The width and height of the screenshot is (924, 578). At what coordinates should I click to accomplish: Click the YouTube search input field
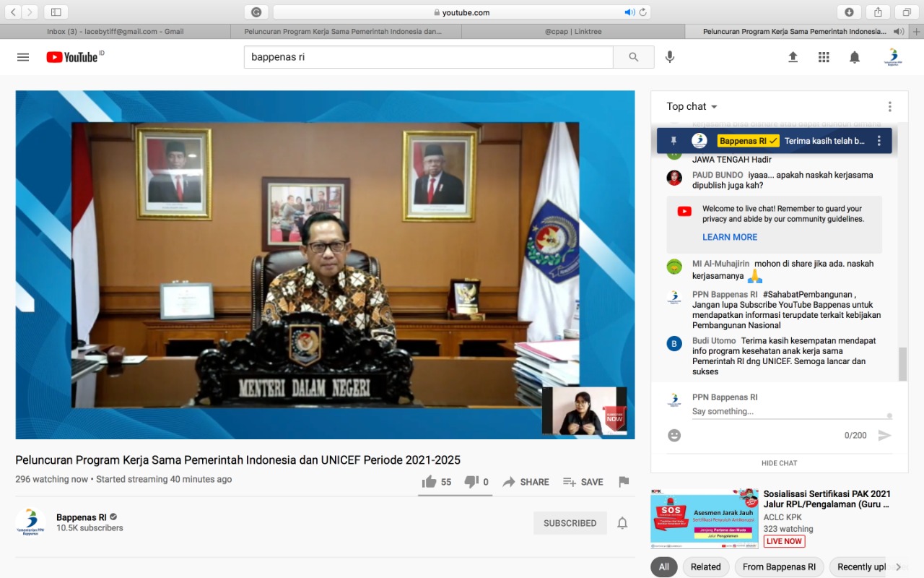(x=429, y=57)
